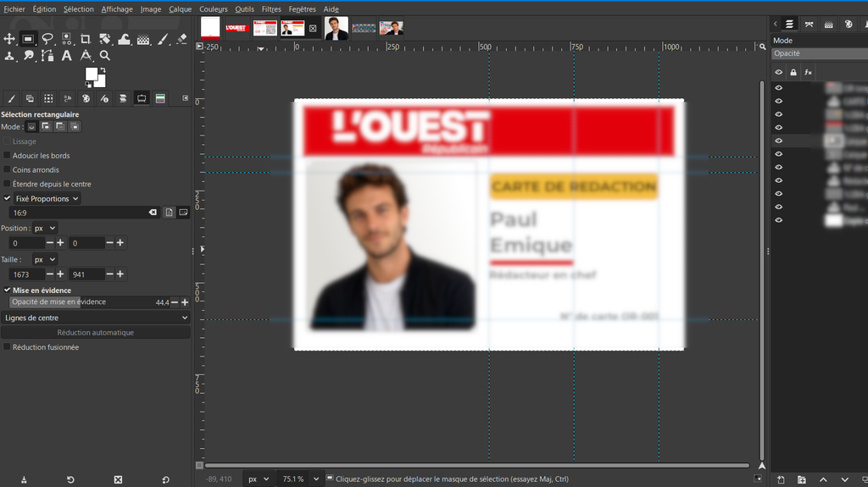The image size is (868, 487).
Task: Select the Crop tool
Action: coord(86,39)
